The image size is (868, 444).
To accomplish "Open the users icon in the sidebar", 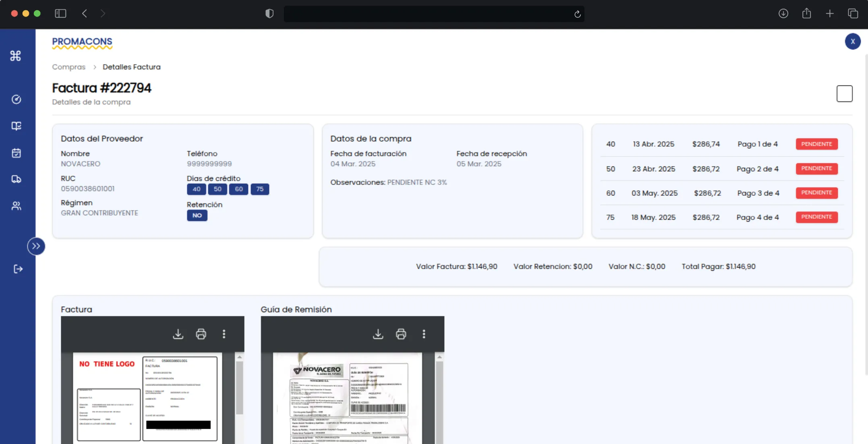I will (x=16, y=206).
